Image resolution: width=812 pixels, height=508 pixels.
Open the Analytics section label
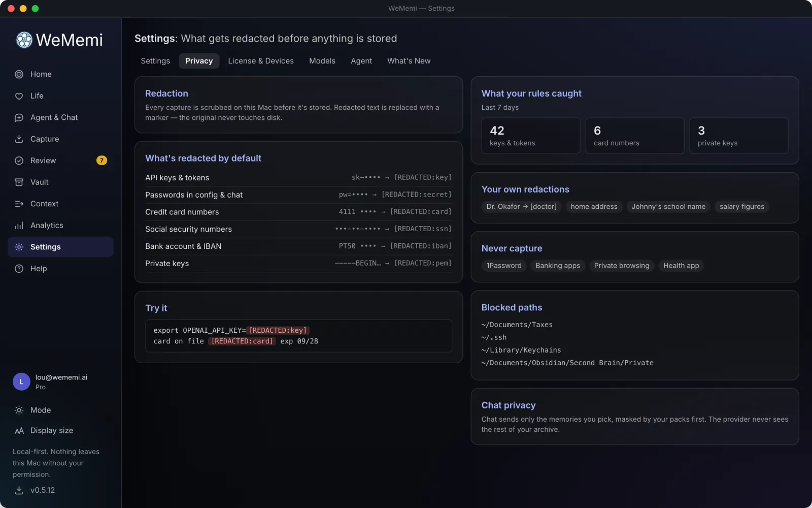(47, 226)
